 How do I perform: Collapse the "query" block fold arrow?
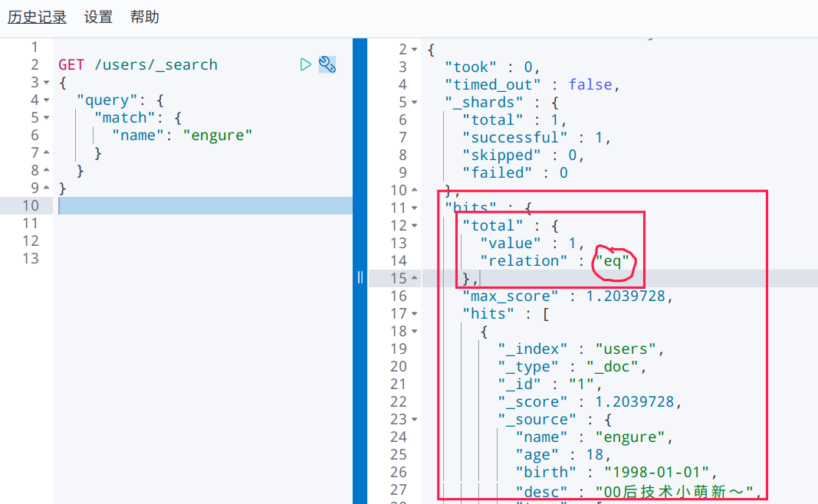(47, 100)
